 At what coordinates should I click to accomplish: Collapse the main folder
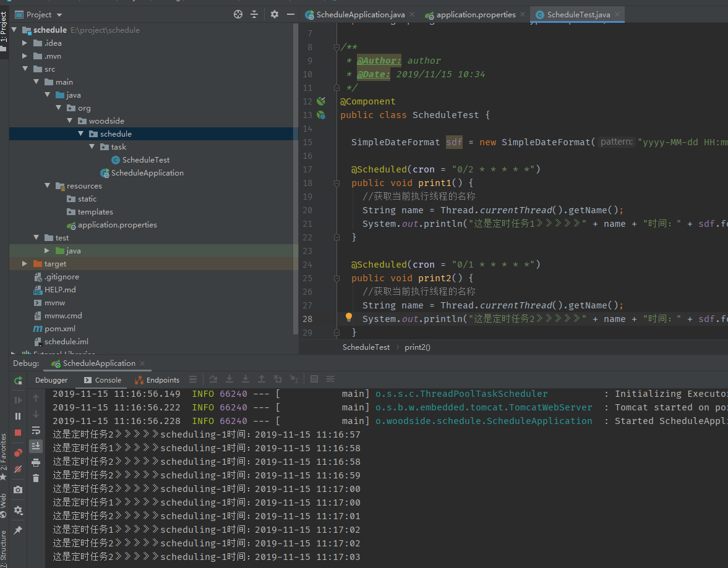(36, 82)
